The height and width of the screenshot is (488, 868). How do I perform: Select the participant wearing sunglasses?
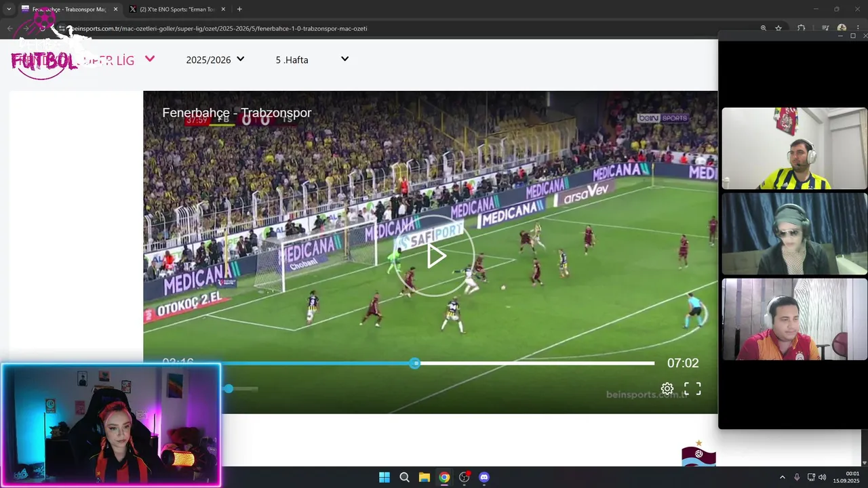click(x=794, y=234)
